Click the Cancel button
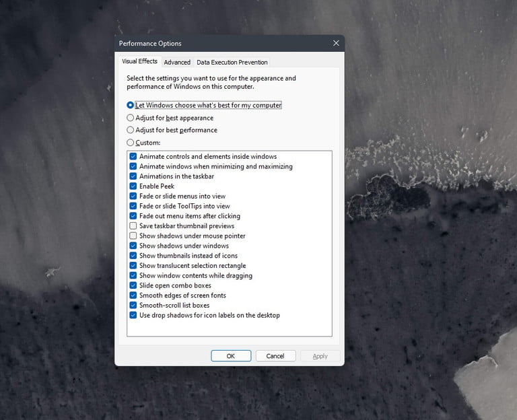 275,355
